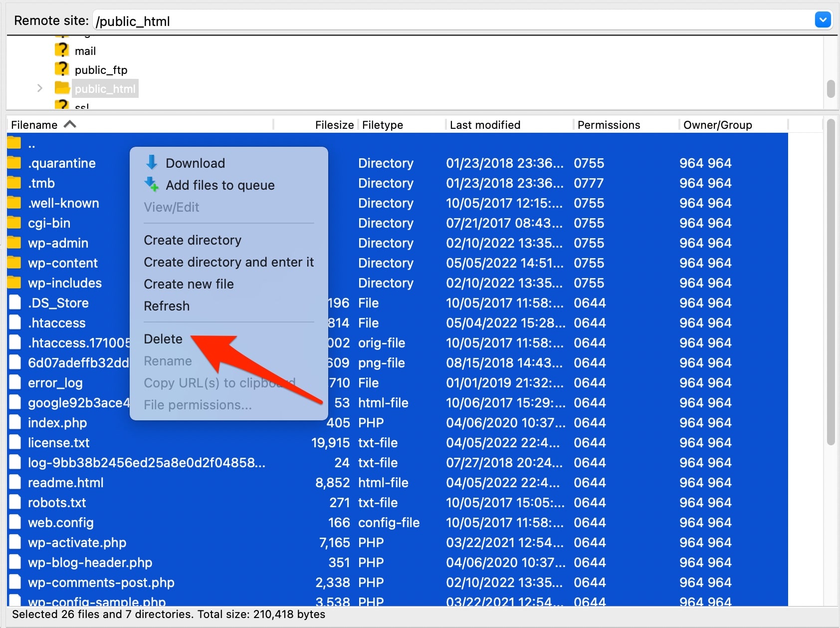Select the robots.txt filename
Image resolution: width=840 pixels, height=628 pixels.
(x=57, y=503)
